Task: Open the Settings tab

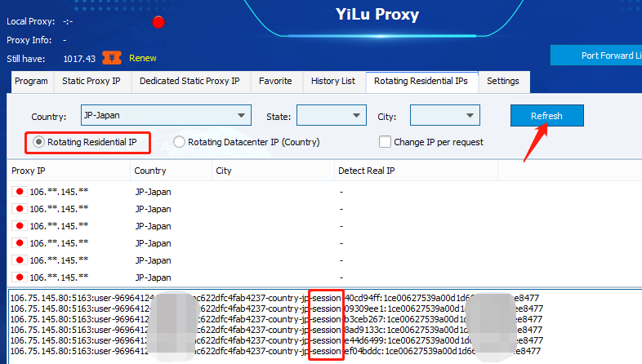Action: pyautogui.click(x=503, y=81)
